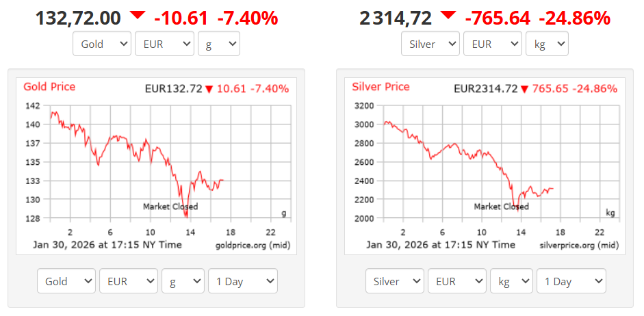
Task: Click the red triangle inside the gold chart header
Action: click(209, 89)
